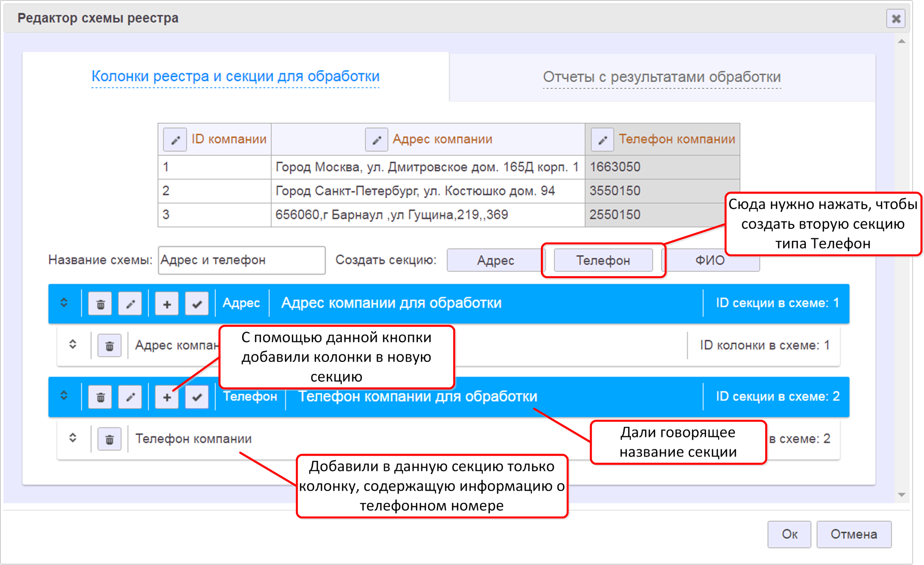Delete the Телефон компании column row
This screenshot has width=924, height=565.
[110, 439]
